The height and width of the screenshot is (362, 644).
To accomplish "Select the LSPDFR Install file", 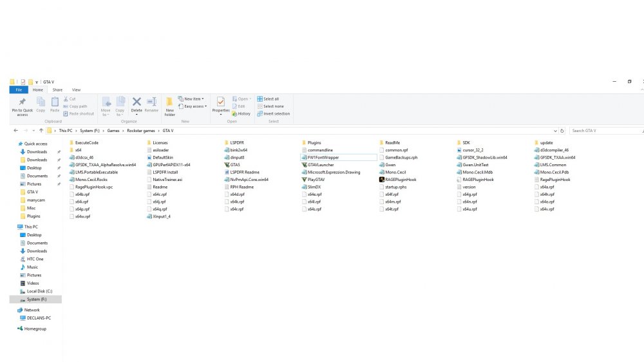I will (x=162, y=172).
